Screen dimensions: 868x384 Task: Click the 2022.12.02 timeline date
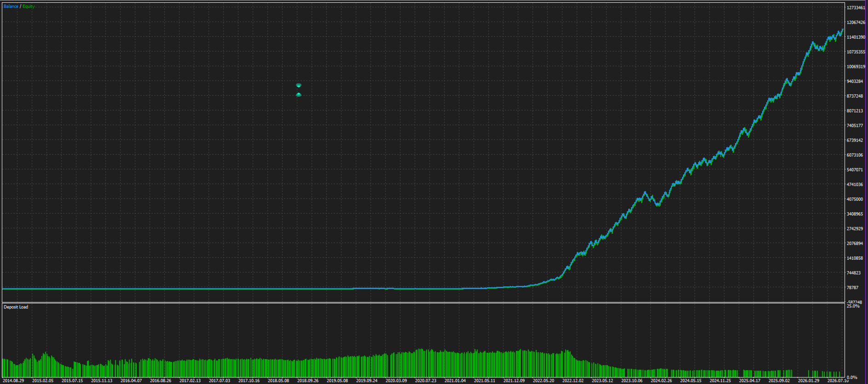tap(573, 381)
